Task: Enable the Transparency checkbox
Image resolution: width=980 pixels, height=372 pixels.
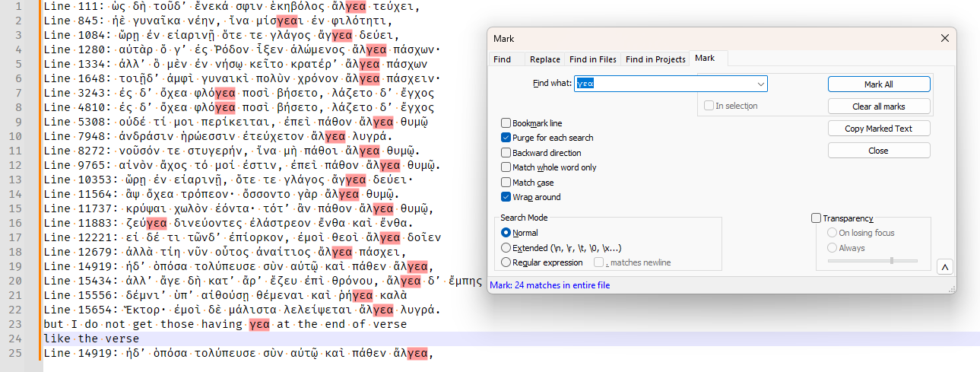Action: 817,218
